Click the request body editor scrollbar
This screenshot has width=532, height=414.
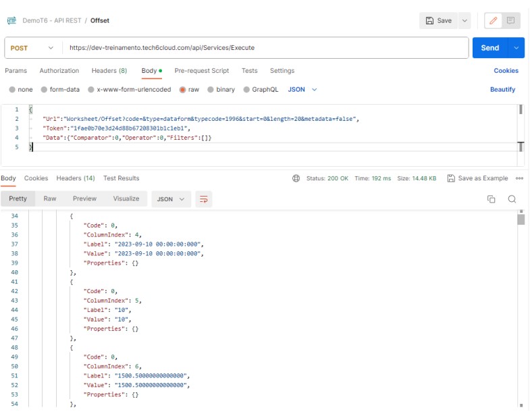[x=521, y=109]
